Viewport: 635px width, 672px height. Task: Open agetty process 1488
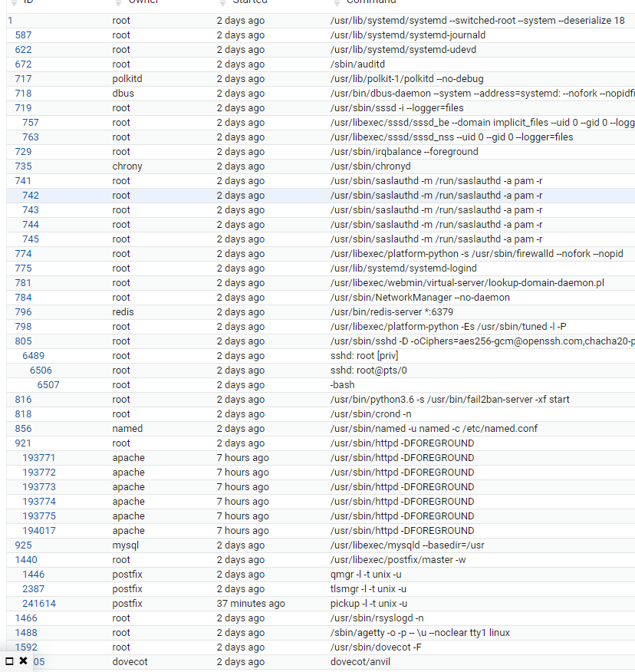26,633
